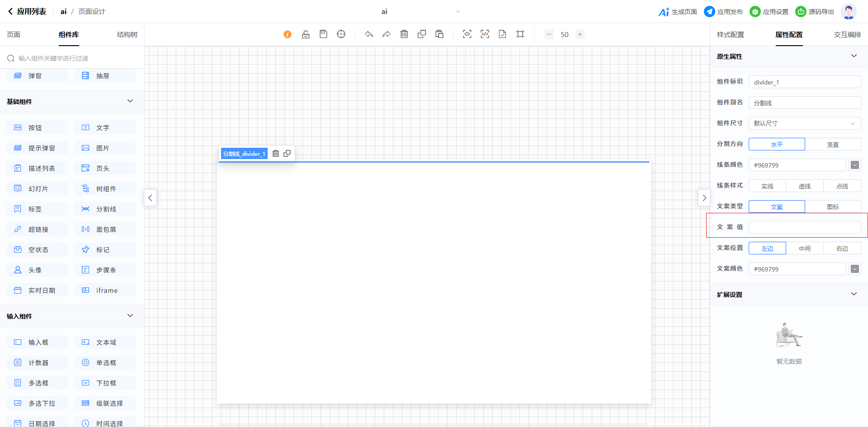Click the 文案值 input field
The width and height of the screenshot is (868, 427).
(804, 227)
